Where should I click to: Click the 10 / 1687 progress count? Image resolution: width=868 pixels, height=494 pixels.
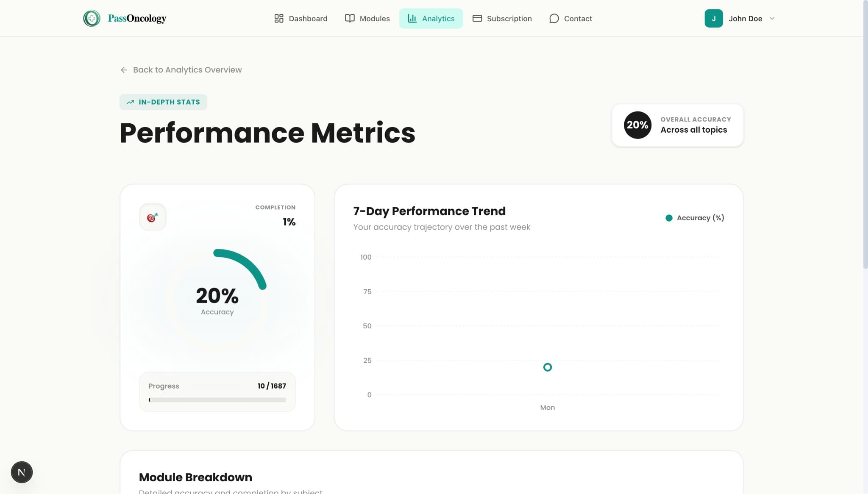272,386
